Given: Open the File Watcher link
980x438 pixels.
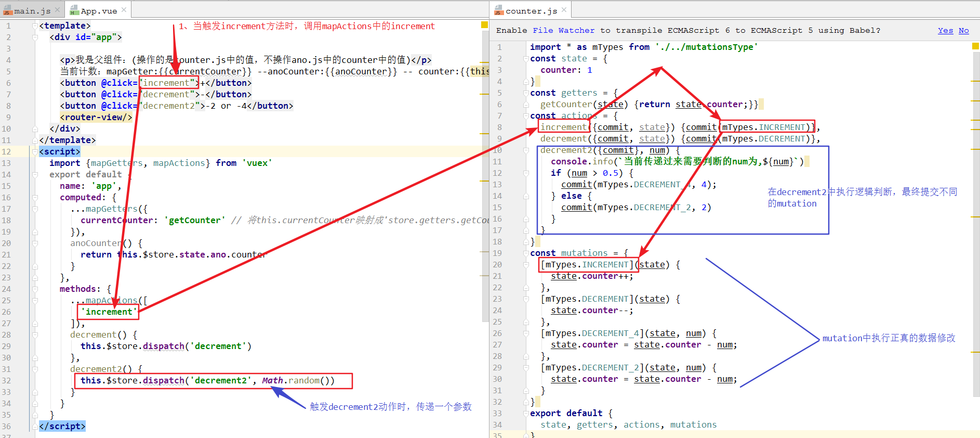Looking at the screenshot, I should [563, 30].
